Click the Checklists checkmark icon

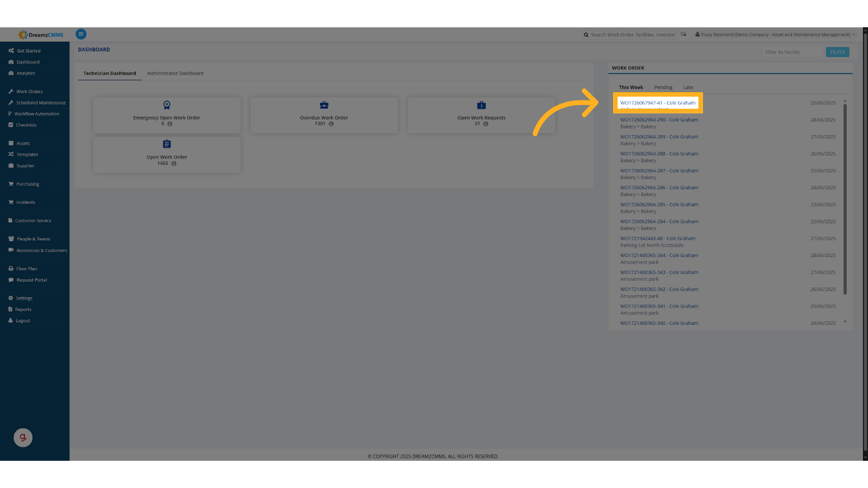[x=11, y=125]
